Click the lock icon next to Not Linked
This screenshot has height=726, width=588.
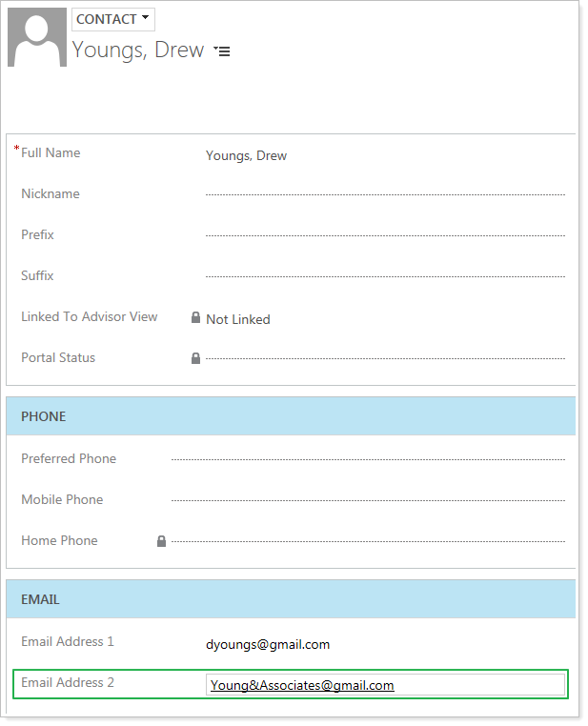[x=196, y=317]
